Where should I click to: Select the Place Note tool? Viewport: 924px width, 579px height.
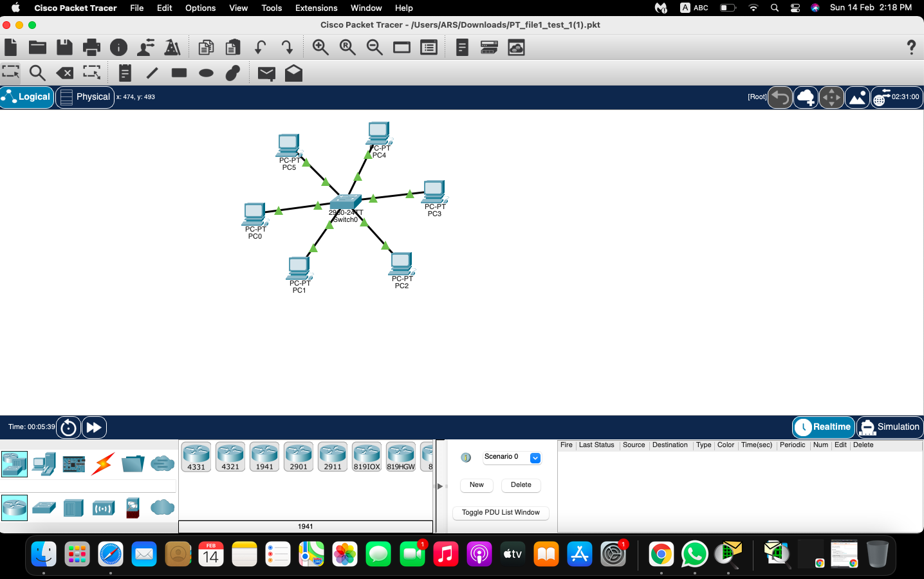[125, 73]
